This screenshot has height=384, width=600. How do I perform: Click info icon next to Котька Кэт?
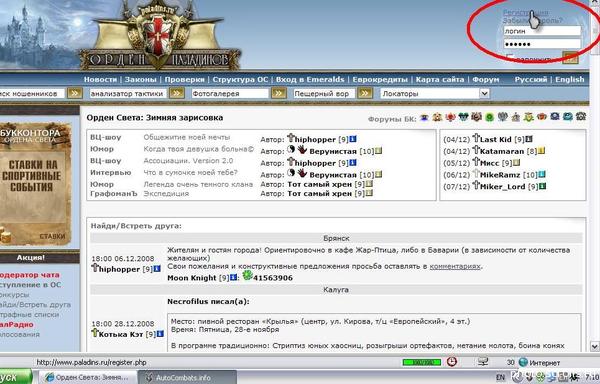[160, 334]
